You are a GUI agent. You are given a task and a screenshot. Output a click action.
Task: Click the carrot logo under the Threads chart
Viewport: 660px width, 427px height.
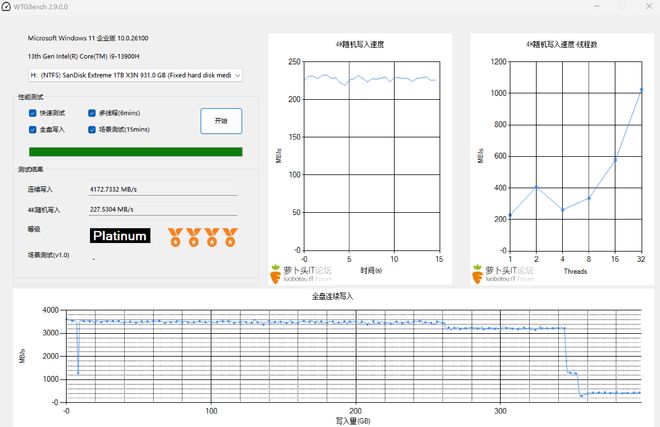[477, 271]
